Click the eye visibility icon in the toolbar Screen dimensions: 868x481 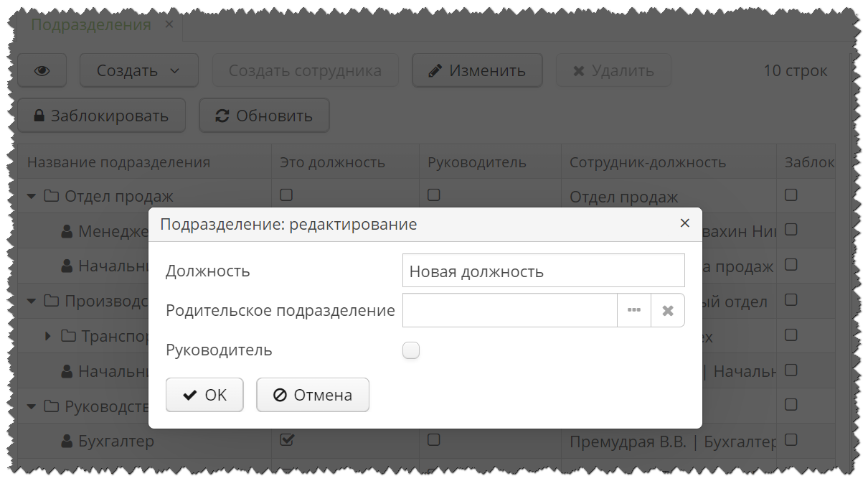pos(42,70)
